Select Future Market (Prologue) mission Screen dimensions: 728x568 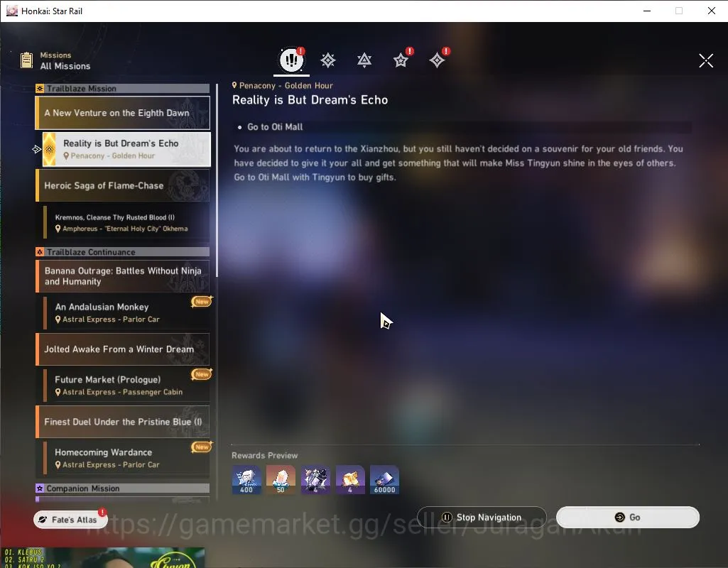point(126,386)
